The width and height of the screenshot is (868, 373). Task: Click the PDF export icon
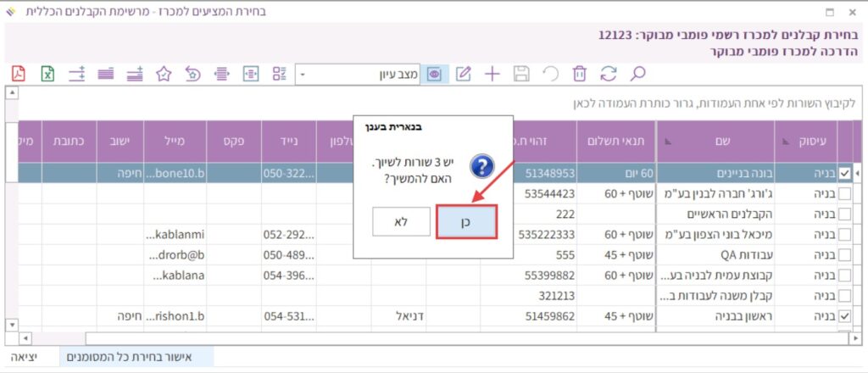coord(19,74)
